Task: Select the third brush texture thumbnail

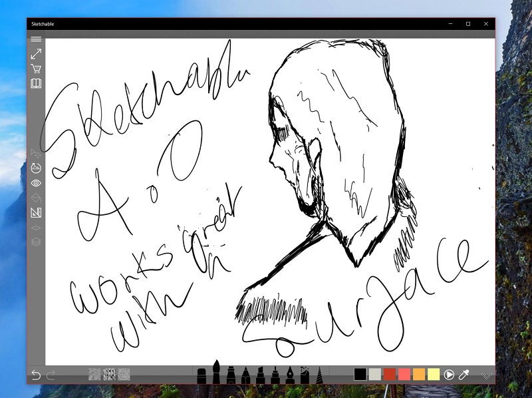Action: (x=124, y=374)
